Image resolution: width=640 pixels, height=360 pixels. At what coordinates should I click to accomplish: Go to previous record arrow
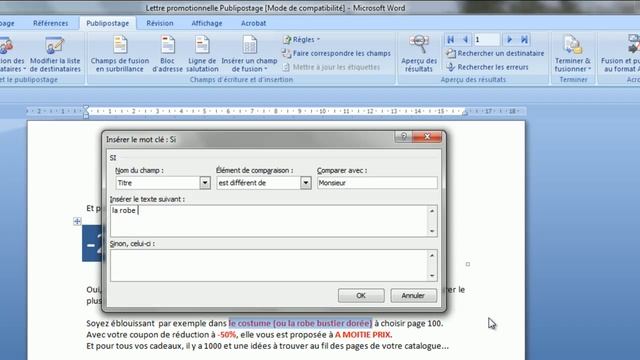[x=465, y=40]
